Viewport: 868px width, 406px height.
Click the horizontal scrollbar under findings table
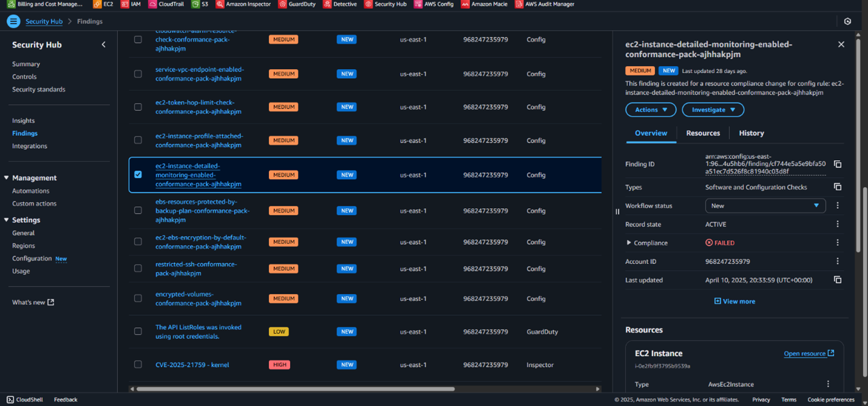(x=295, y=389)
